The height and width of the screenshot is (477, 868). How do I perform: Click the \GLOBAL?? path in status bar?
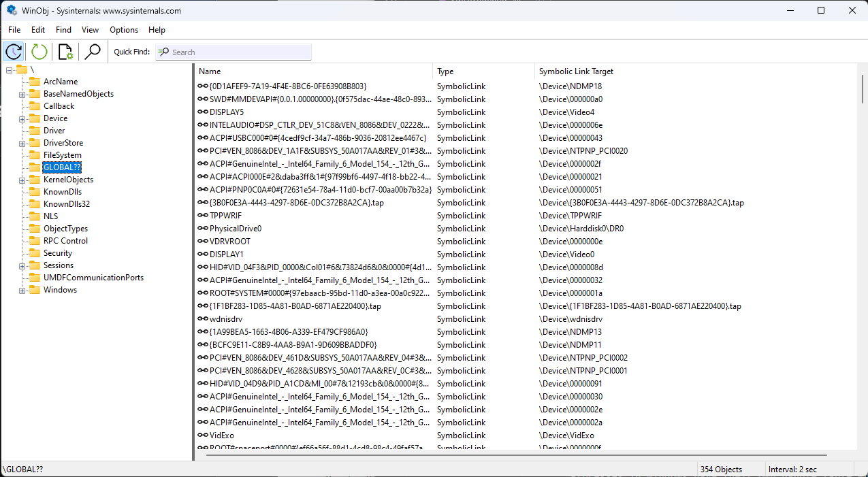[x=23, y=470]
